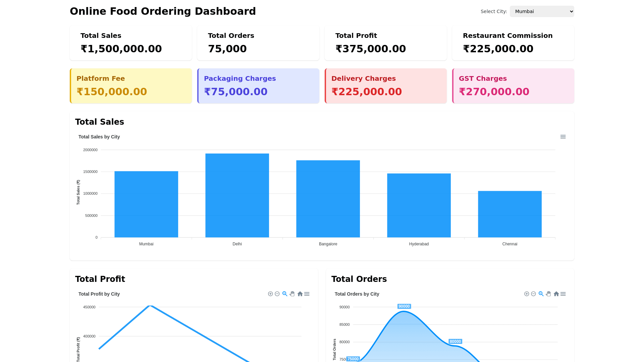The image size is (644, 362).
Task: Open Total Profit chart hamburger menu
Action: pyautogui.click(x=307, y=294)
